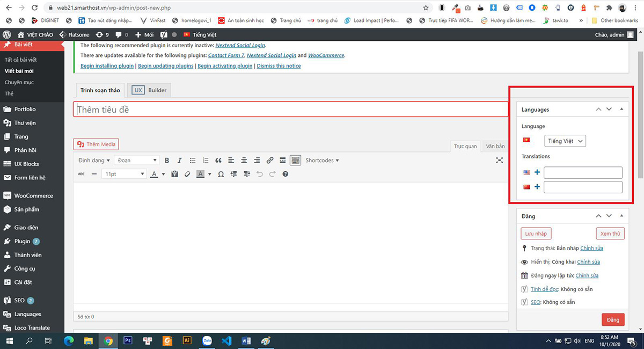Align text left

tap(231, 160)
